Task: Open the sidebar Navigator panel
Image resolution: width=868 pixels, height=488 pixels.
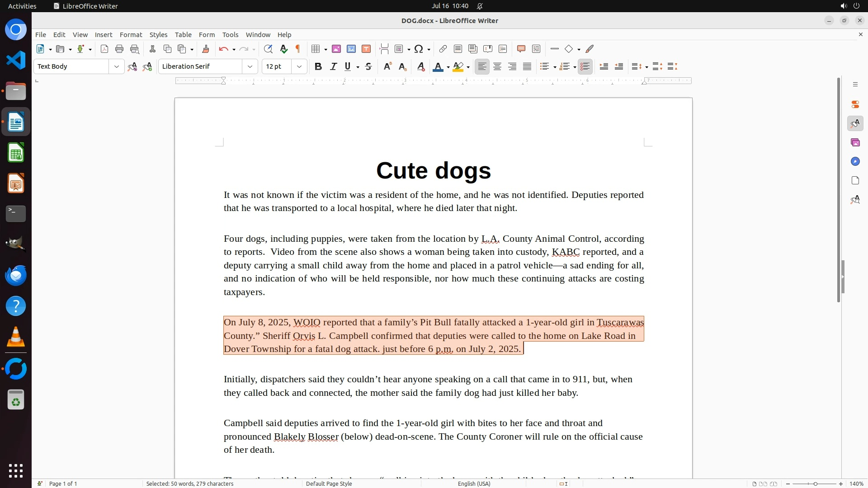Action: [x=855, y=162]
